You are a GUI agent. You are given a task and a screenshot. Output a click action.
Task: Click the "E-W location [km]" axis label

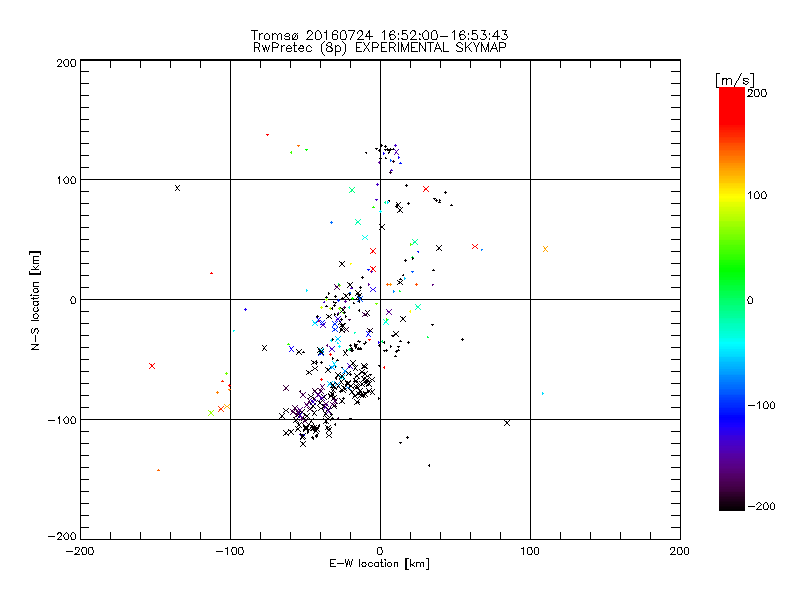coord(379,564)
